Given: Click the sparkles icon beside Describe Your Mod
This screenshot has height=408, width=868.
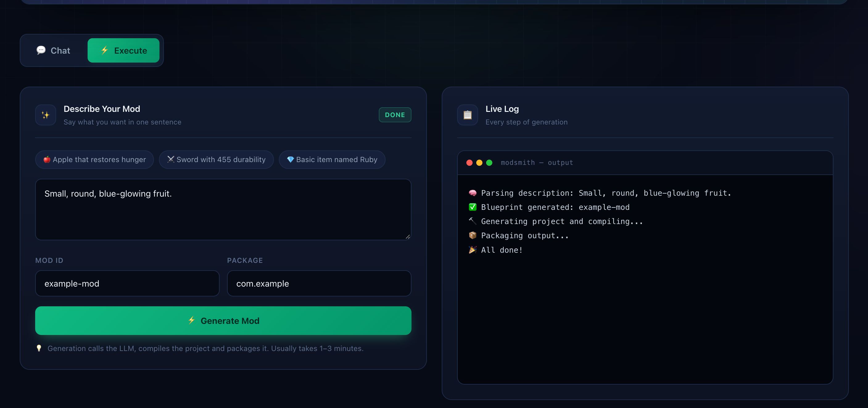Looking at the screenshot, I should pos(45,115).
